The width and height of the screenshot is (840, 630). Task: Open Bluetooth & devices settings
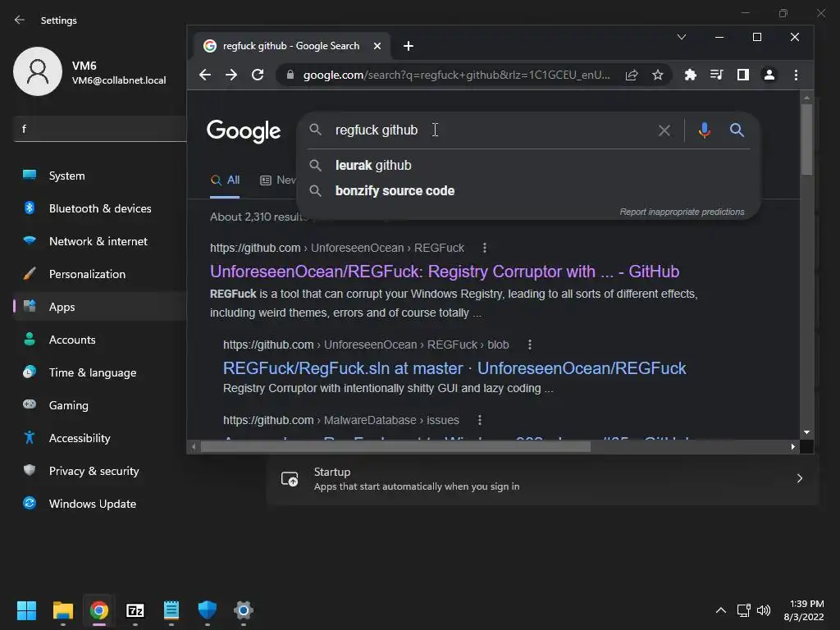(99, 208)
